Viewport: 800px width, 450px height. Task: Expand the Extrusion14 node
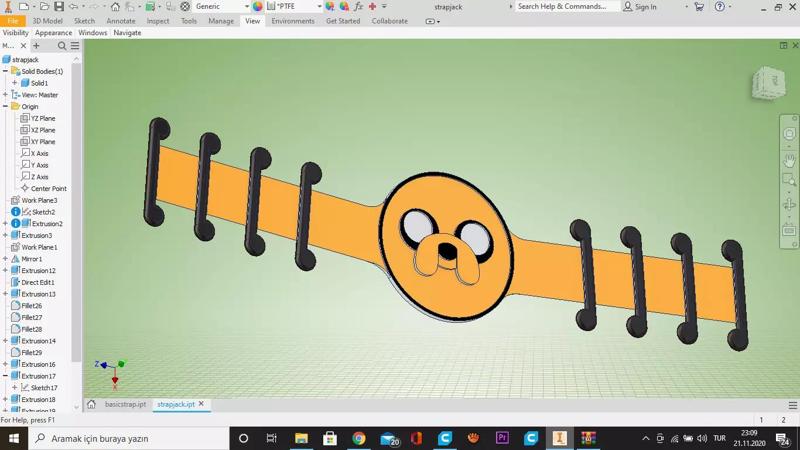tap(5, 341)
